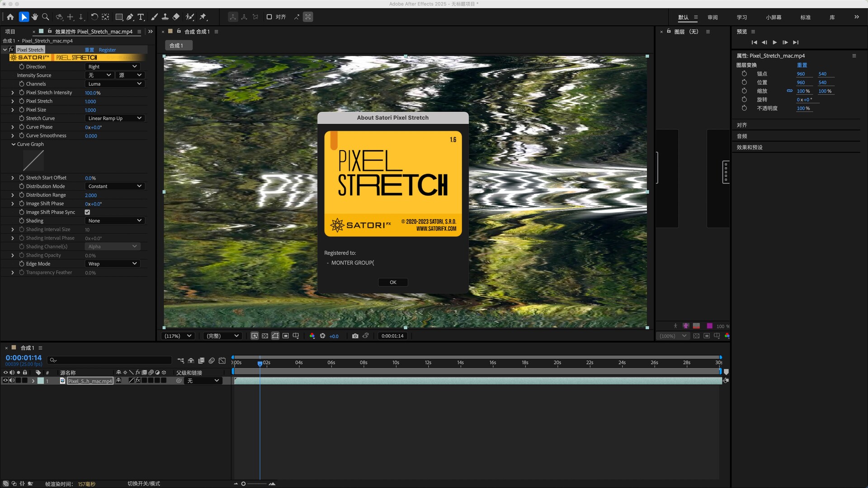This screenshot has height=488, width=868.
Task: Select the Type text tool
Action: [x=141, y=17]
